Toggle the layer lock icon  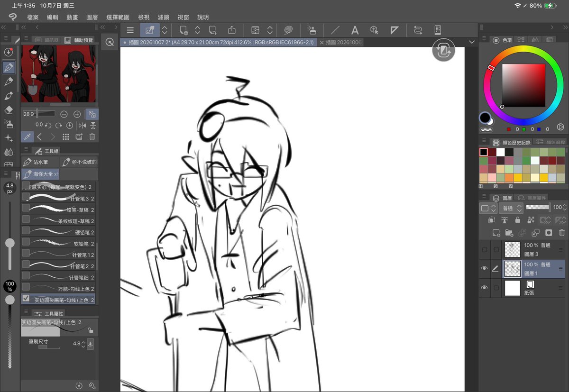[517, 220]
